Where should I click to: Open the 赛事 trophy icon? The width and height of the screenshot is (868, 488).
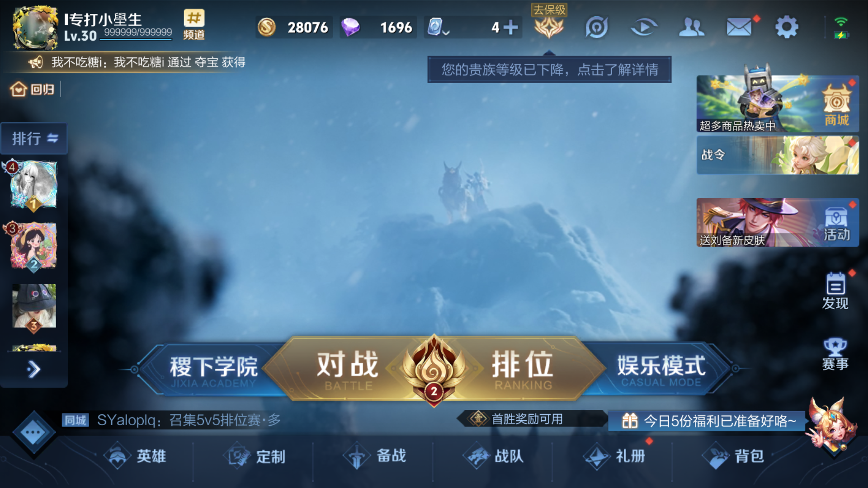tap(835, 354)
